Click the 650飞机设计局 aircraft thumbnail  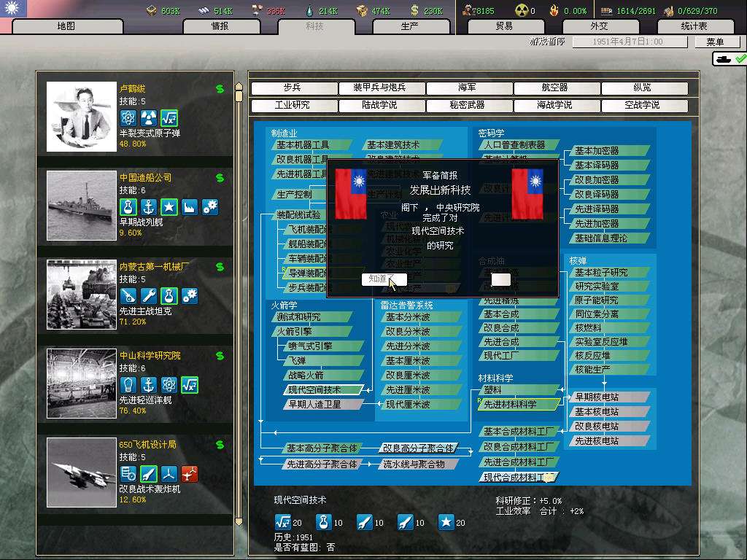(x=82, y=472)
